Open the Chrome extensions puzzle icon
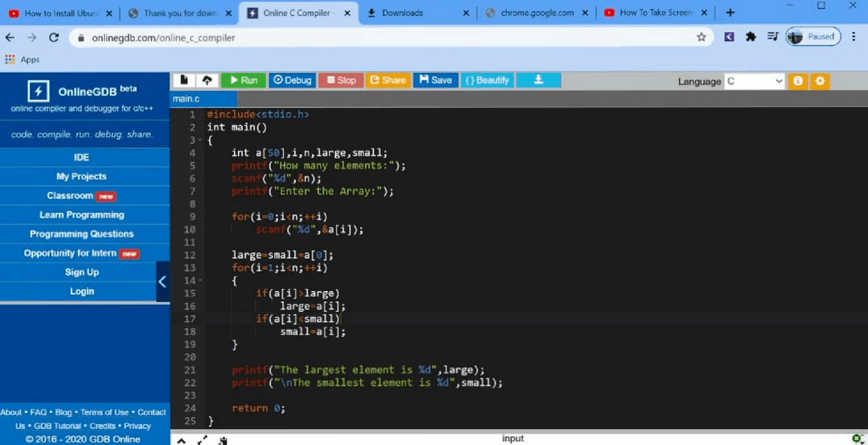The image size is (868, 445). point(751,37)
